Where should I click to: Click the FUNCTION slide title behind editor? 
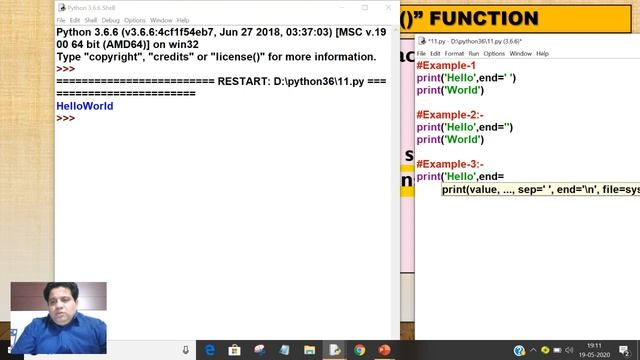point(484,19)
